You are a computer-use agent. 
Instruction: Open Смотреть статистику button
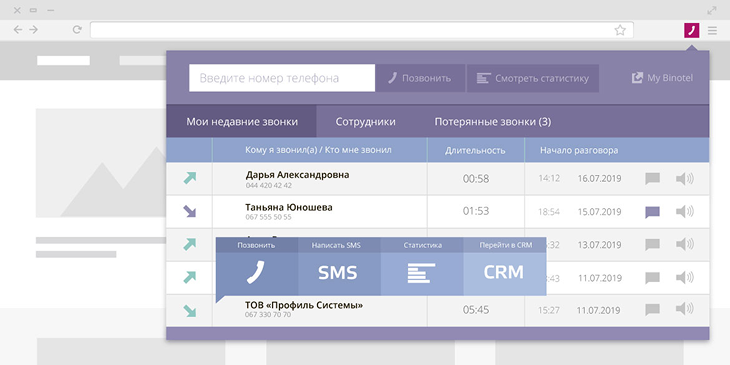(533, 78)
